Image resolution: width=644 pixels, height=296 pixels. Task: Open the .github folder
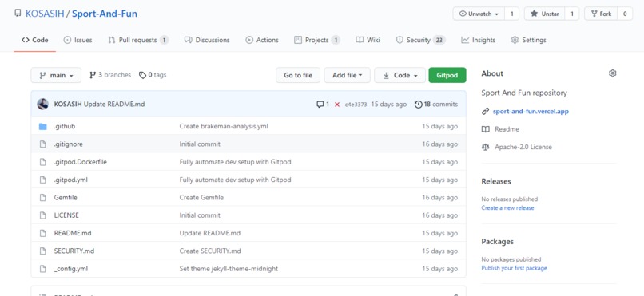[x=65, y=126]
